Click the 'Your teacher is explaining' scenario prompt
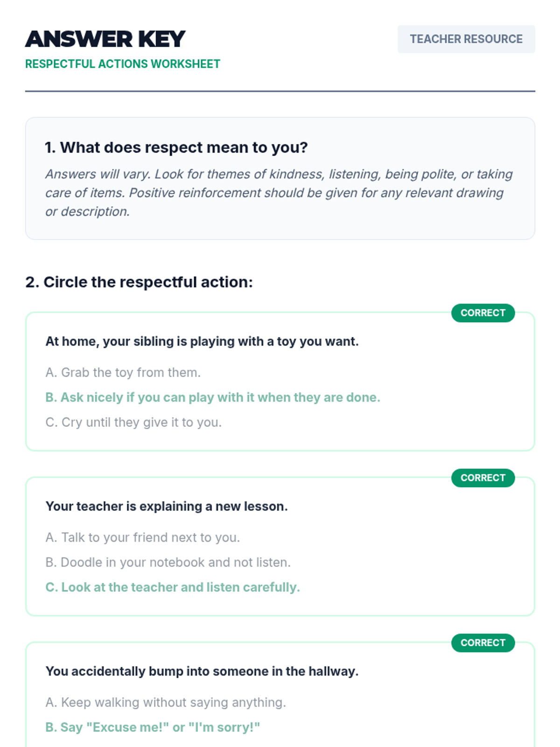Viewport: 560px width, 747px height. [x=167, y=506]
